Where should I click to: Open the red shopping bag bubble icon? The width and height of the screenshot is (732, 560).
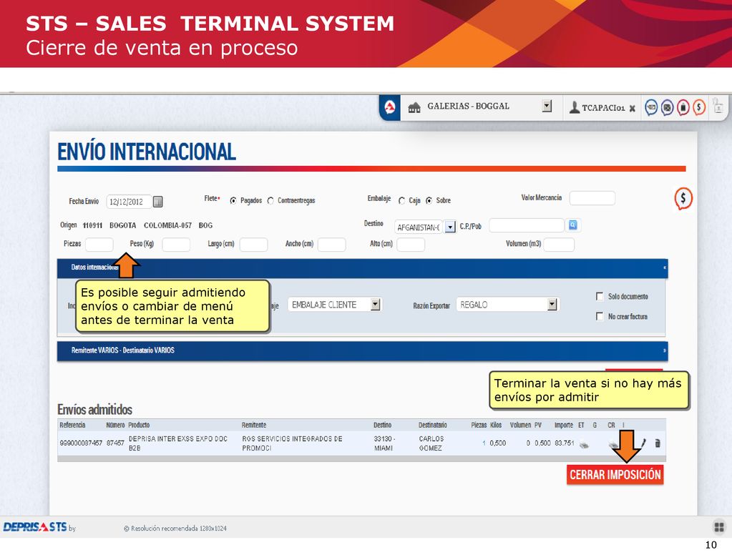pos(683,107)
